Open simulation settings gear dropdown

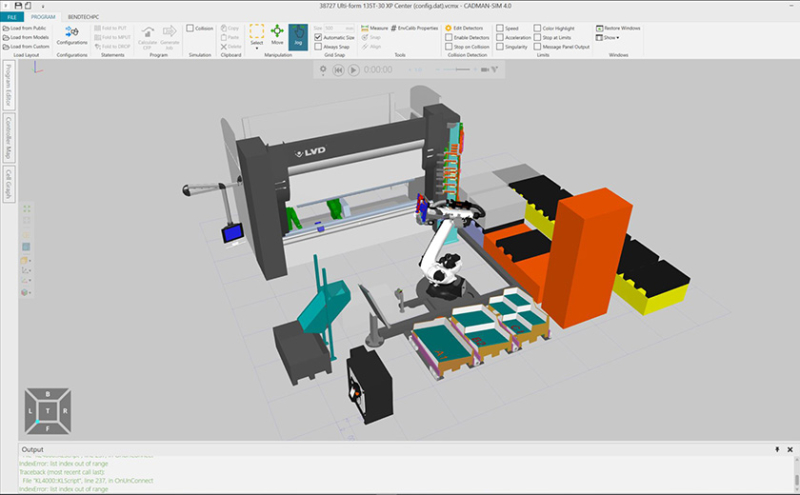322,70
